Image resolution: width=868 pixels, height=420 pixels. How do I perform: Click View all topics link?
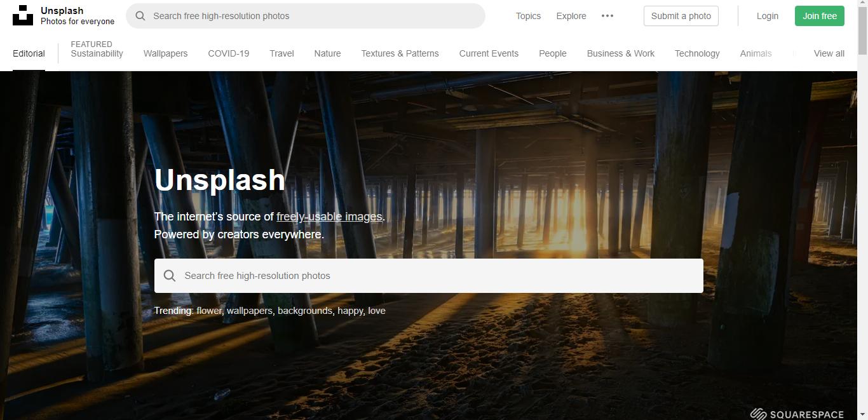pos(829,53)
